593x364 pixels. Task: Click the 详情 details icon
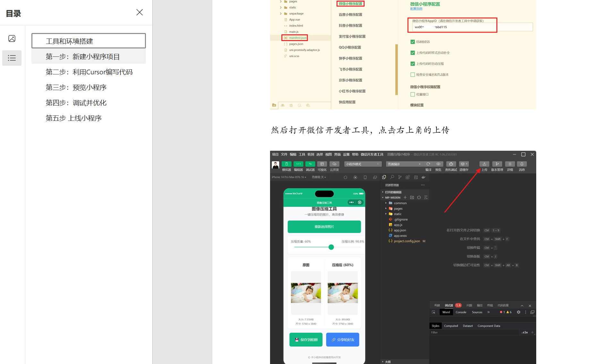click(x=510, y=164)
